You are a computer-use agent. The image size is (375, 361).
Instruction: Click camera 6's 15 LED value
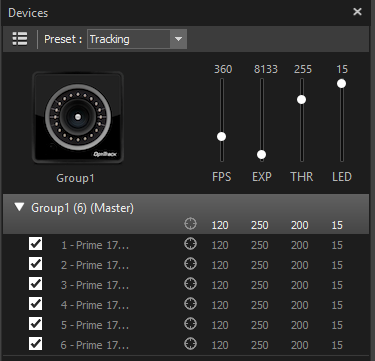(x=337, y=345)
